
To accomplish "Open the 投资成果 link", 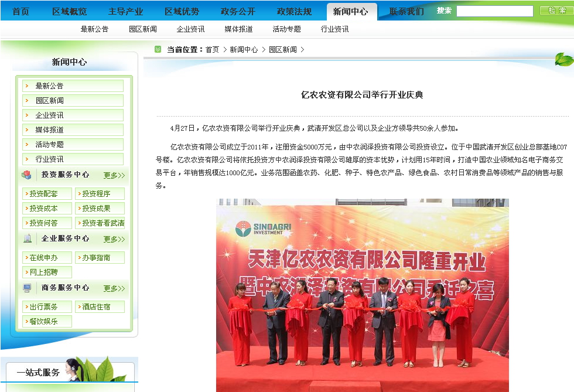I will point(100,209).
